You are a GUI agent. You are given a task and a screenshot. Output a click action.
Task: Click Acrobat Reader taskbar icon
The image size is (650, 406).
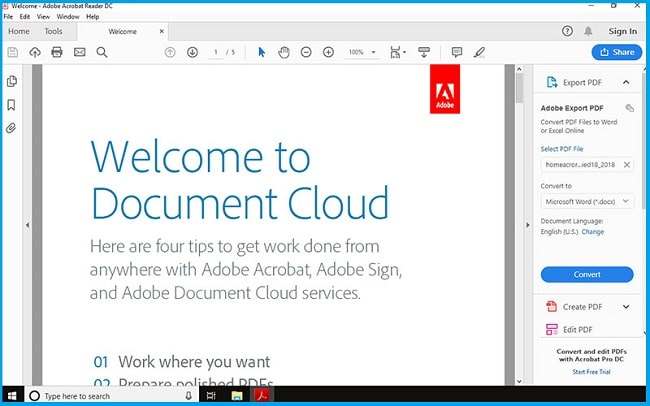click(262, 396)
